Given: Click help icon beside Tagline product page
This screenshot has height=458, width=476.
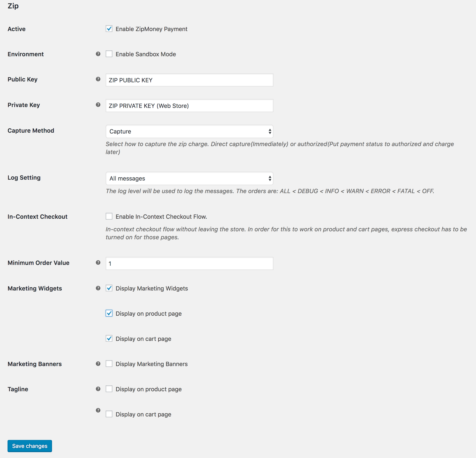Looking at the screenshot, I should 98,389.
